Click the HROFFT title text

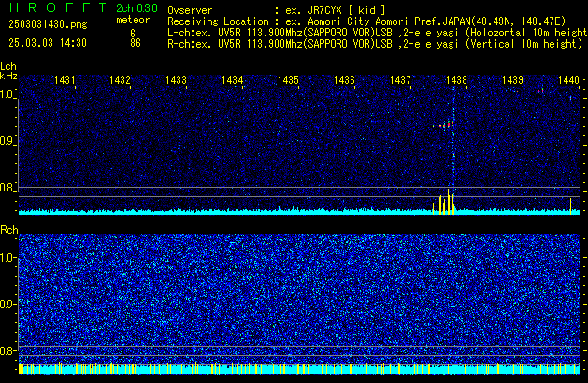(58, 7)
